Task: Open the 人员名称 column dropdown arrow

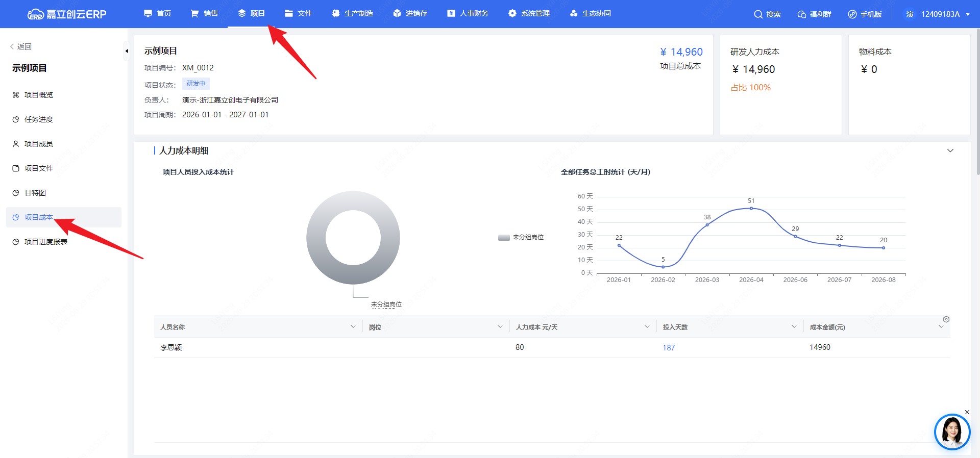Action: pos(353,327)
